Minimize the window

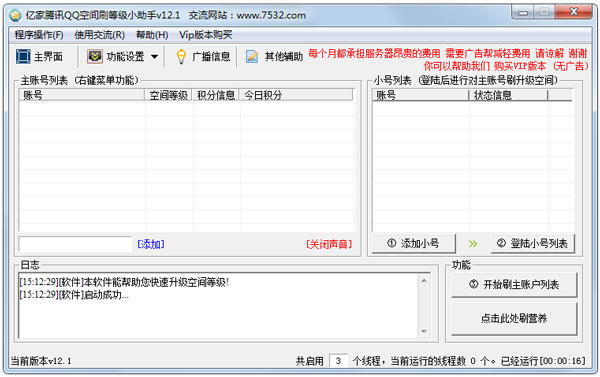pos(523,13)
